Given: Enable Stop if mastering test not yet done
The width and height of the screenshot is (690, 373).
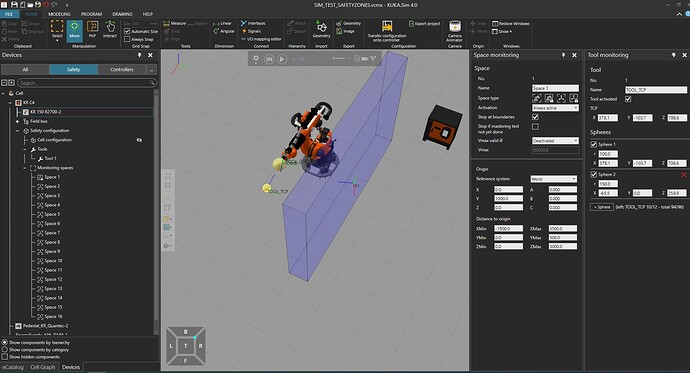Looking at the screenshot, I should point(535,127).
